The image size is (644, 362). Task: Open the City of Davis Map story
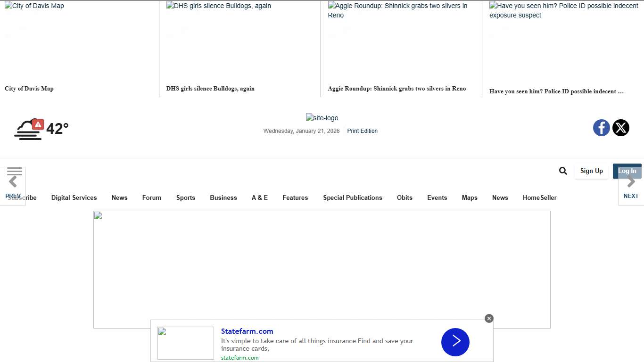[x=29, y=89]
